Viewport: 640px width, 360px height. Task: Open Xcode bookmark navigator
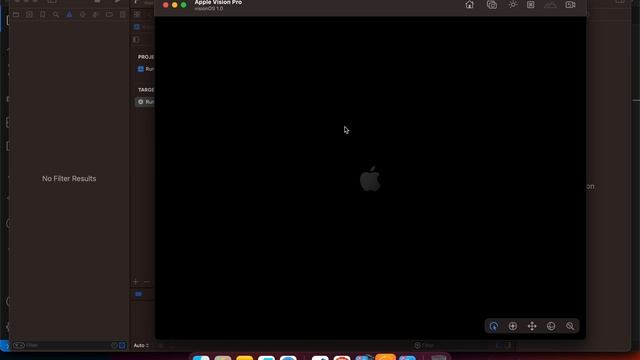pyautogui.click(x=42, y=15)
